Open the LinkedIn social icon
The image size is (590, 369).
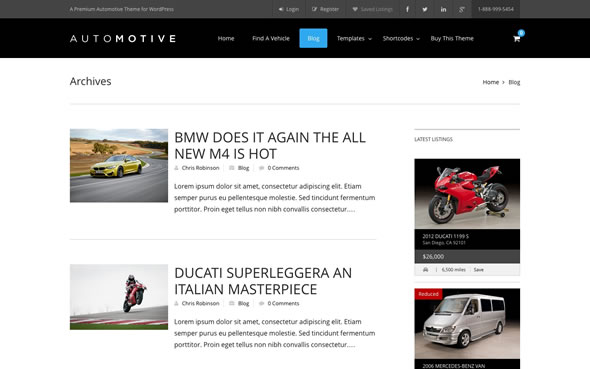443,9
